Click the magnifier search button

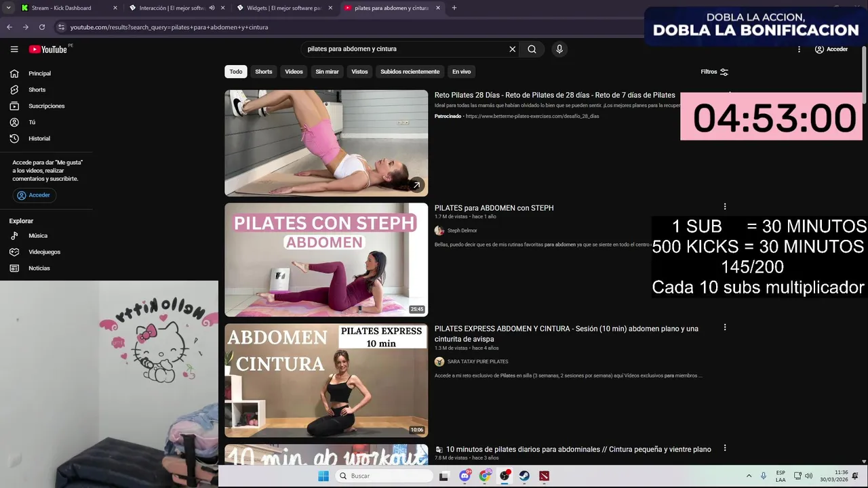click(532, 49)
